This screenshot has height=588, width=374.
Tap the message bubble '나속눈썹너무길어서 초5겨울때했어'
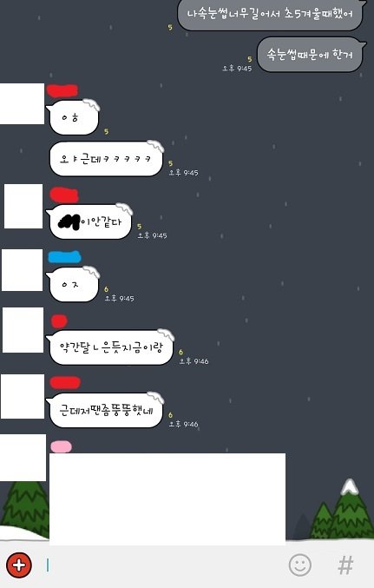click(271, 15)
